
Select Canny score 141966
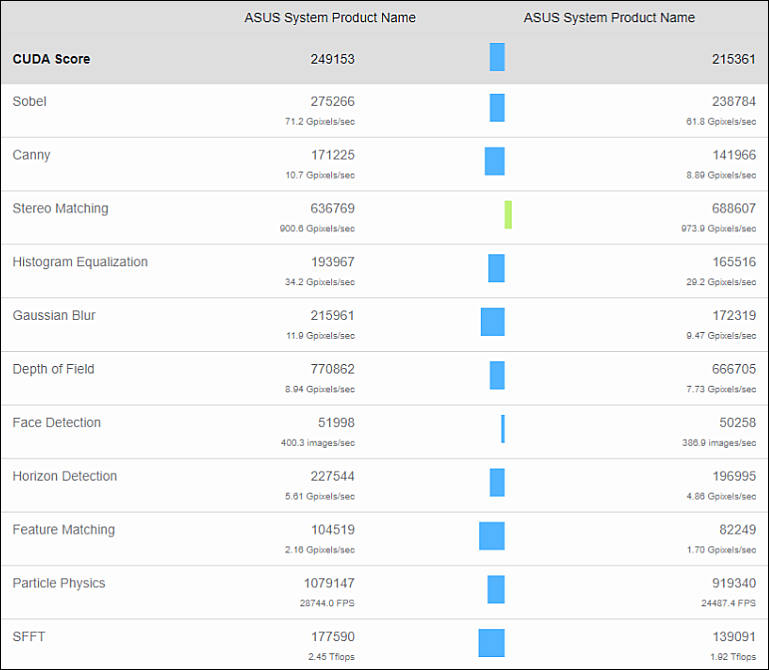coord(734,155)
